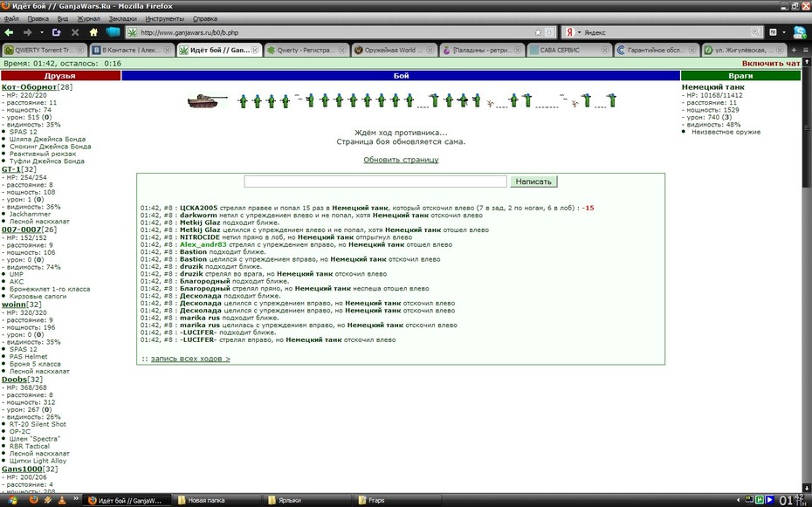Switch to ул. Жигулёвская tab
This screenshot has width=812, height=507.
(x=744, y=51)
